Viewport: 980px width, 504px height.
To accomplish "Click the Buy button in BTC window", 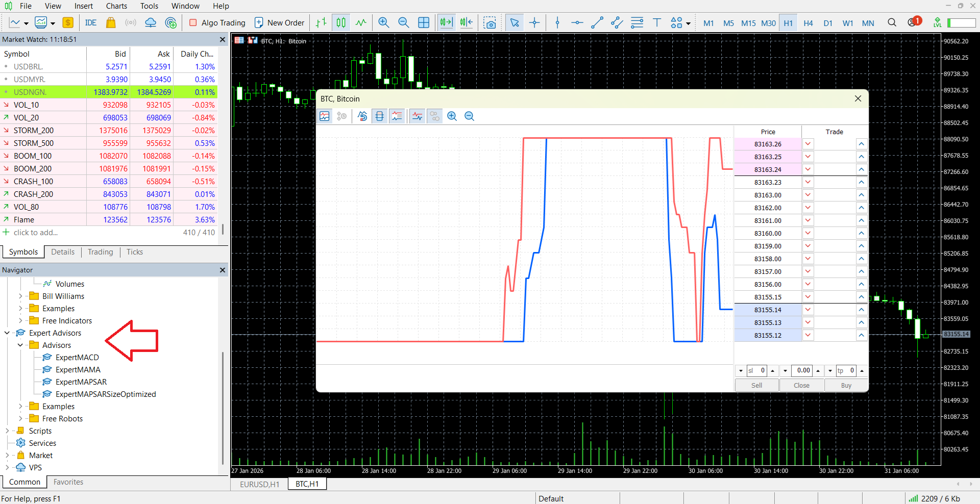I will click(x=846, y=385).
